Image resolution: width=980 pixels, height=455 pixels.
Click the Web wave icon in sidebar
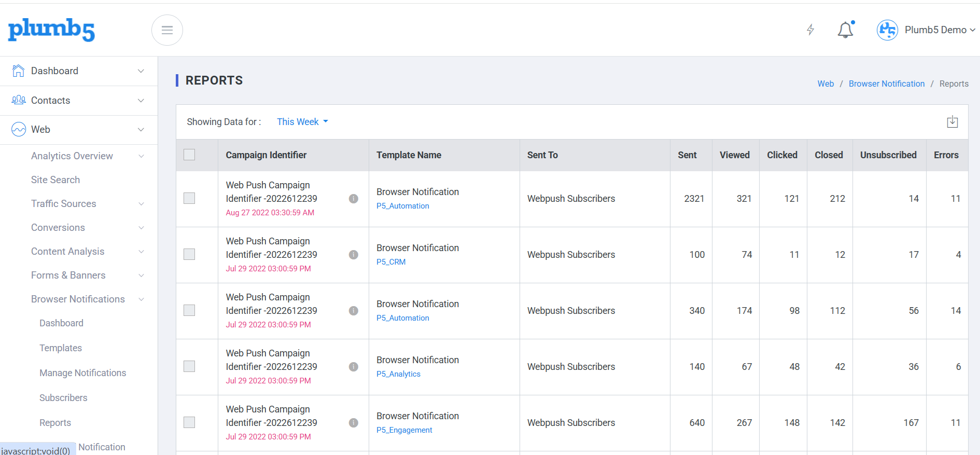(19, 129)
